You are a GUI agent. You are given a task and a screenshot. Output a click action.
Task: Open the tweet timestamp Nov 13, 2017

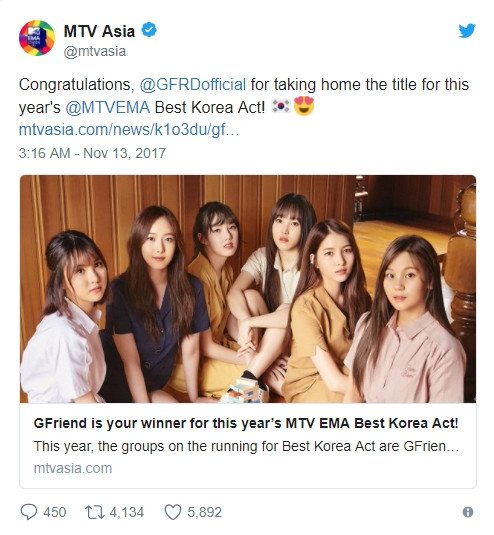tap(92, 153)
